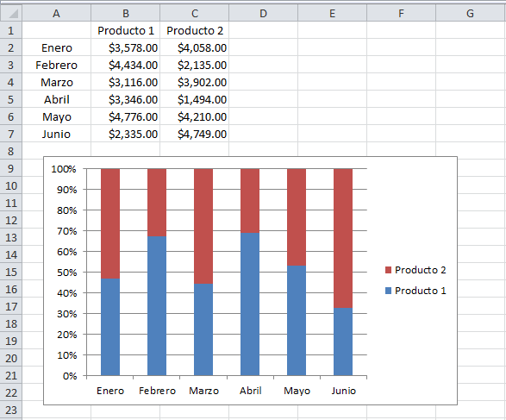
Task: Select row 8 header
Action: pos(11,151)
